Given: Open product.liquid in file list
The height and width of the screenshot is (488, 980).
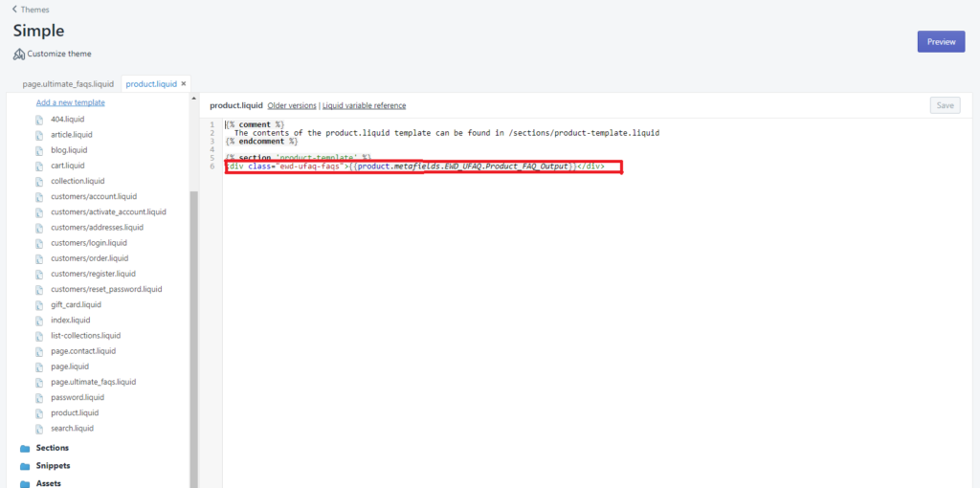Looking at the screenshot, I should pyautogui.click(x=75, y=413).
